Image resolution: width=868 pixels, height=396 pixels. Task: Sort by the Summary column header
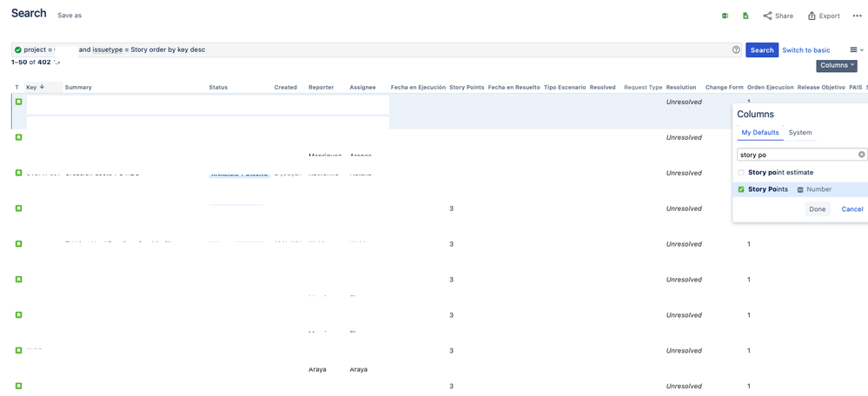(78, 88)
